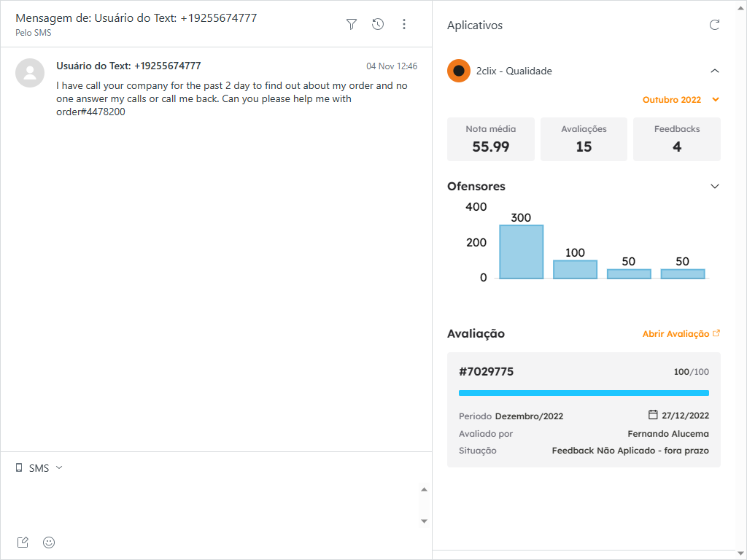Collapse the 2clix - Qualidade section
This screenshot has width=747, height=560.
pyautogui.click(x=715, y=71)
